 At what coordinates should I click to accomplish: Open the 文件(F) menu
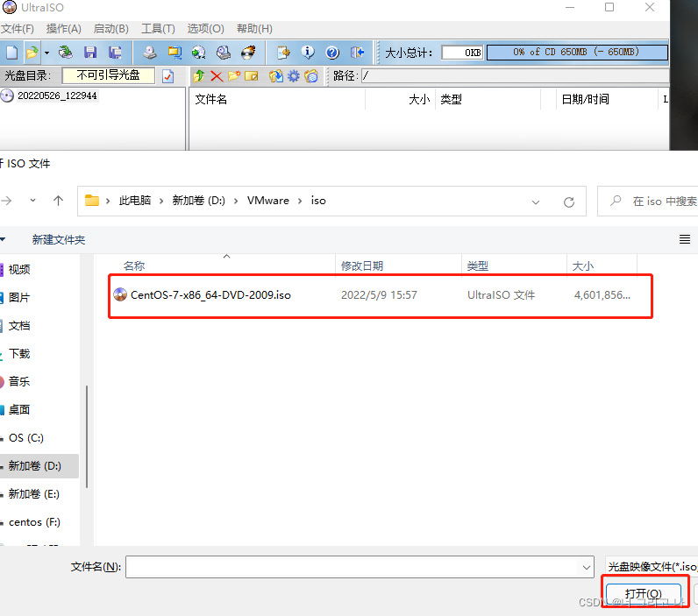tap(18, 29)
